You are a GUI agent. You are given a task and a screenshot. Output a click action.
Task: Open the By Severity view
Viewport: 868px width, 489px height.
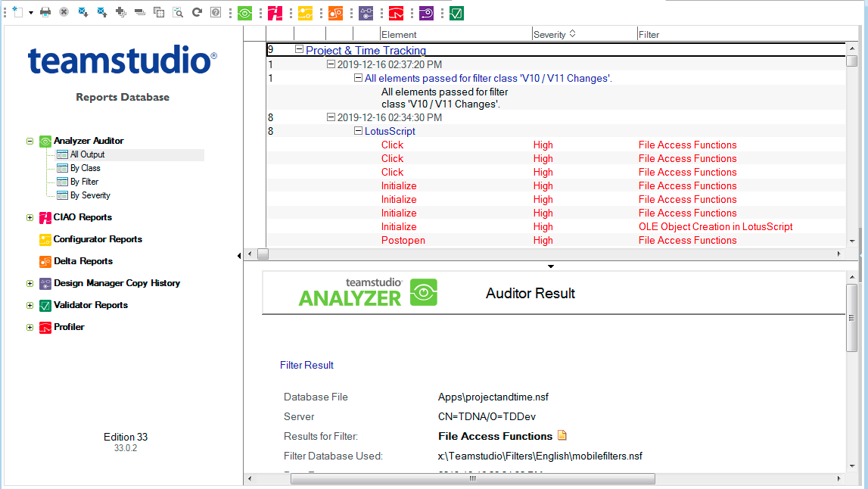point(90,195)
